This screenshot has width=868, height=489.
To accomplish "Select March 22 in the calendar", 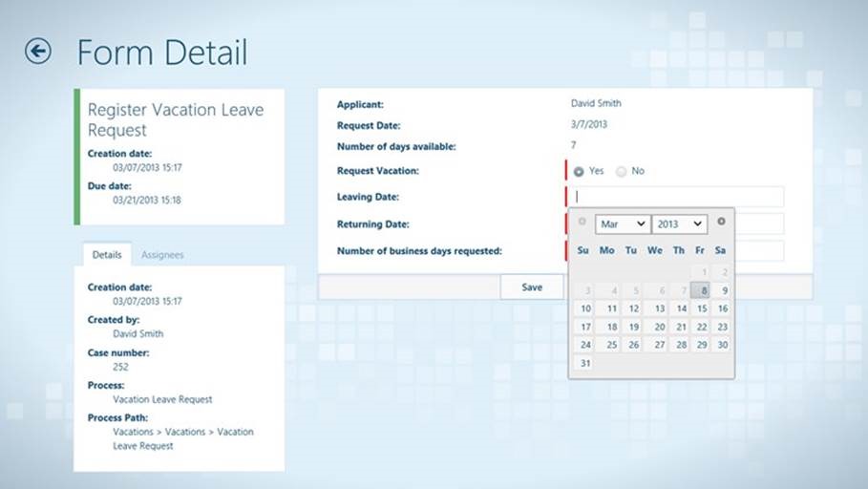I will coord(701,327).
